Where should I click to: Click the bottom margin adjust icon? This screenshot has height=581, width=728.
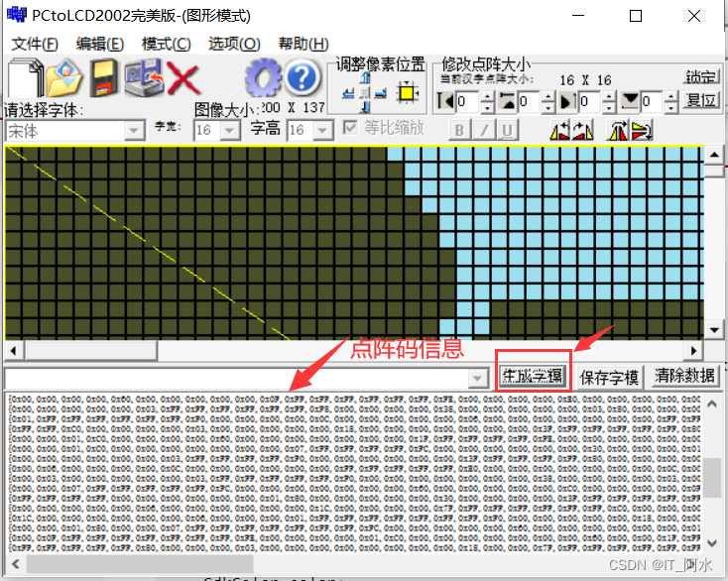[630, 101]
